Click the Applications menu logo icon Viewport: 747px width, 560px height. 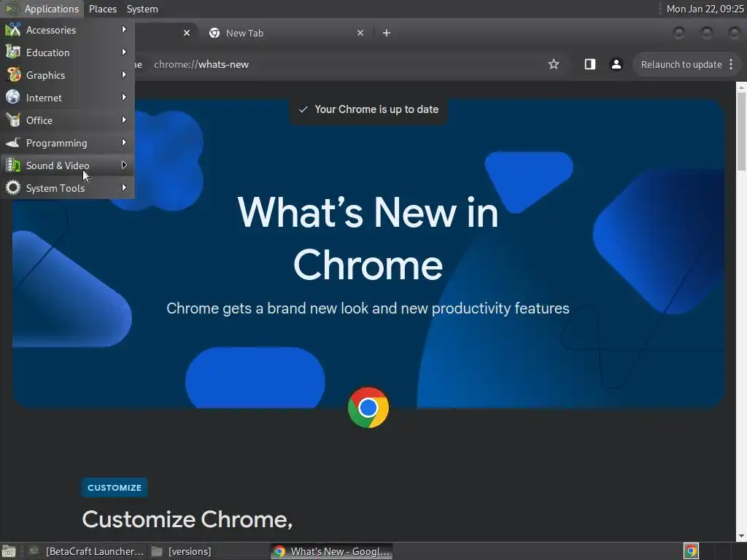click(x=12, y=9)
